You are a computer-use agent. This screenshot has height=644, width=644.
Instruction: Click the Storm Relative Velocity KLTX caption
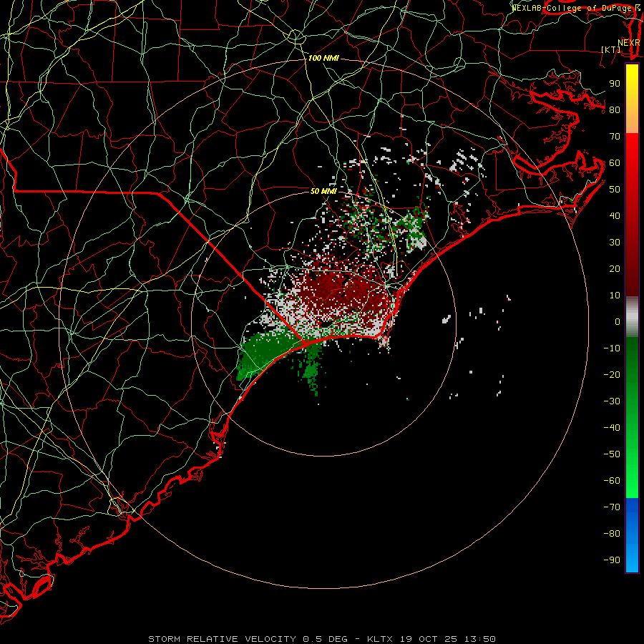322,639
